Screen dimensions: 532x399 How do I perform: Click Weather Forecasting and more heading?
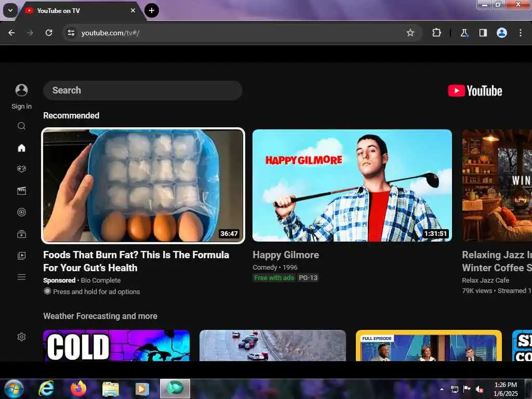[100, 316]
